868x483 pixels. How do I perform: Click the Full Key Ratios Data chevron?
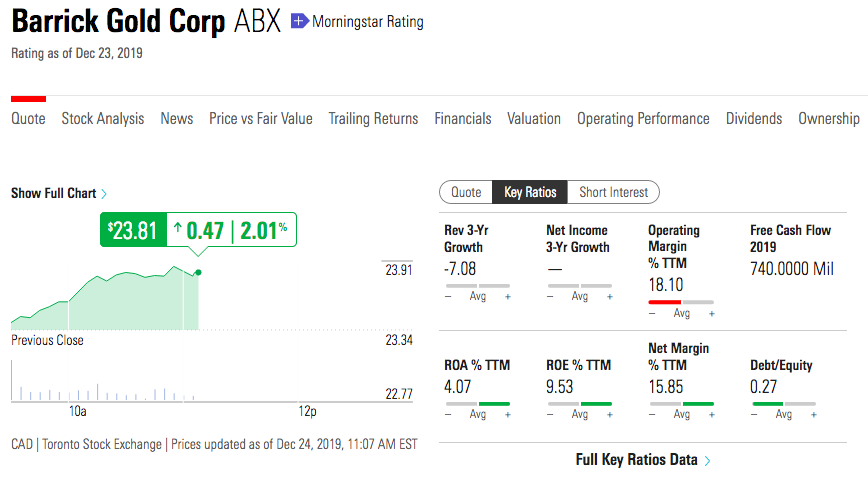click(x=708, y=461)
